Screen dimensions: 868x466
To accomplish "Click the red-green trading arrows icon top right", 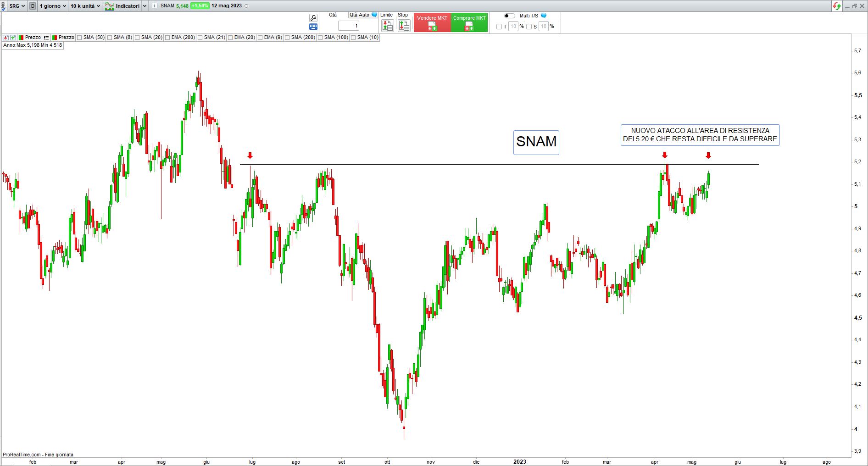I will [837, 6].
